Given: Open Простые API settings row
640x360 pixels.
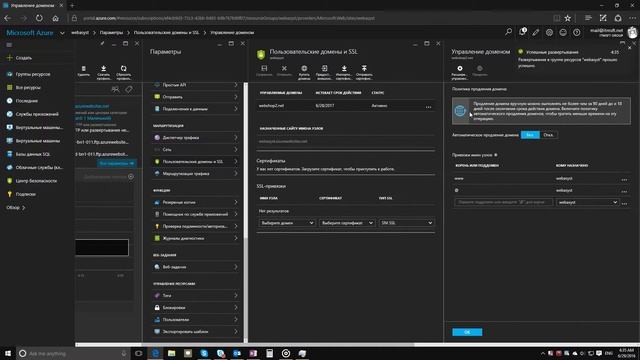Looking at the screenshot, I should (x=196, y=85).
